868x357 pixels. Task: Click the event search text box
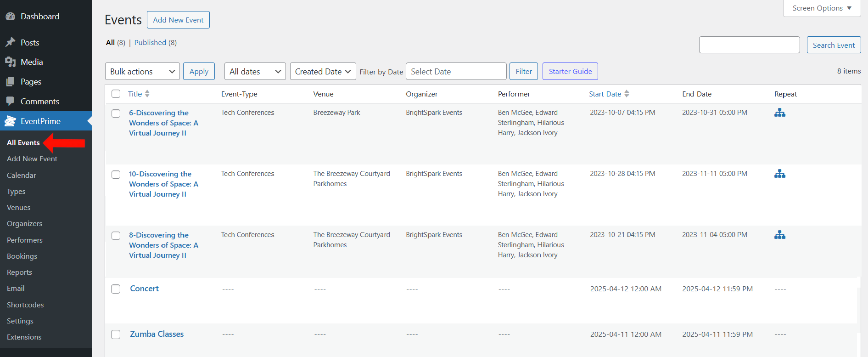tap(749, 45)
